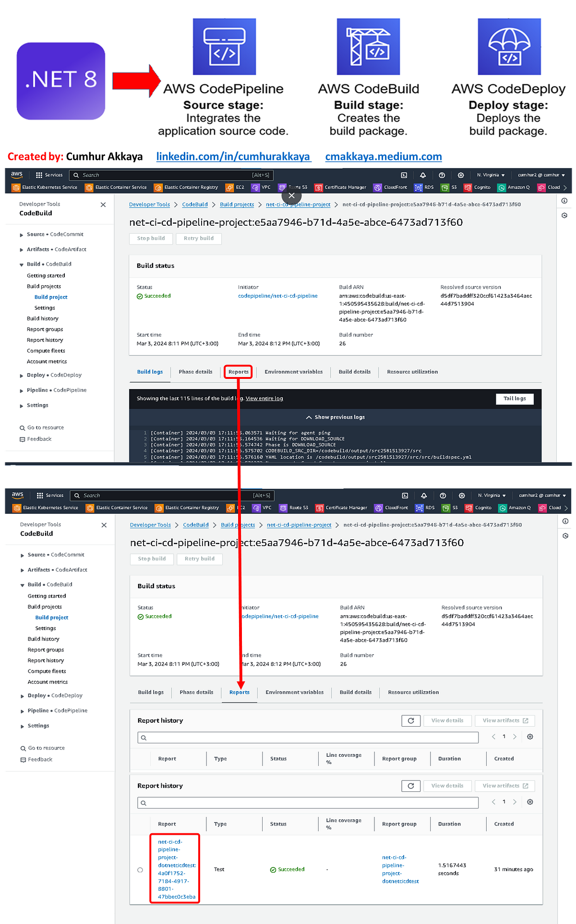Open Elastic Container Registry shortcut in upper console
The width and height of the screenshot is (576, 924).
click(187, 187)
